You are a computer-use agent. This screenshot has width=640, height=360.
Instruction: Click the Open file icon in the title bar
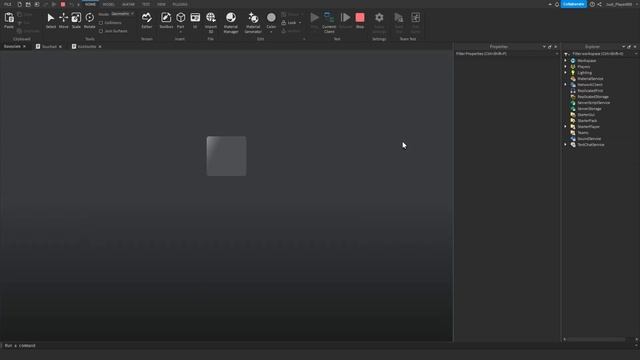click(x=28, y=4)
